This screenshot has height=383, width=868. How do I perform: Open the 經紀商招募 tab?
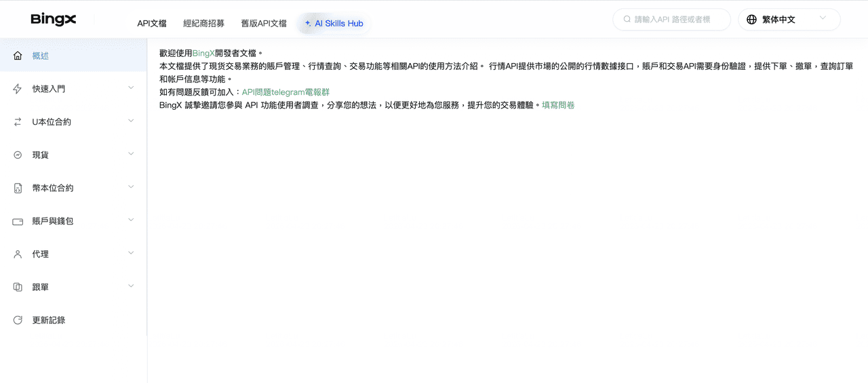[x=203, y=23]
